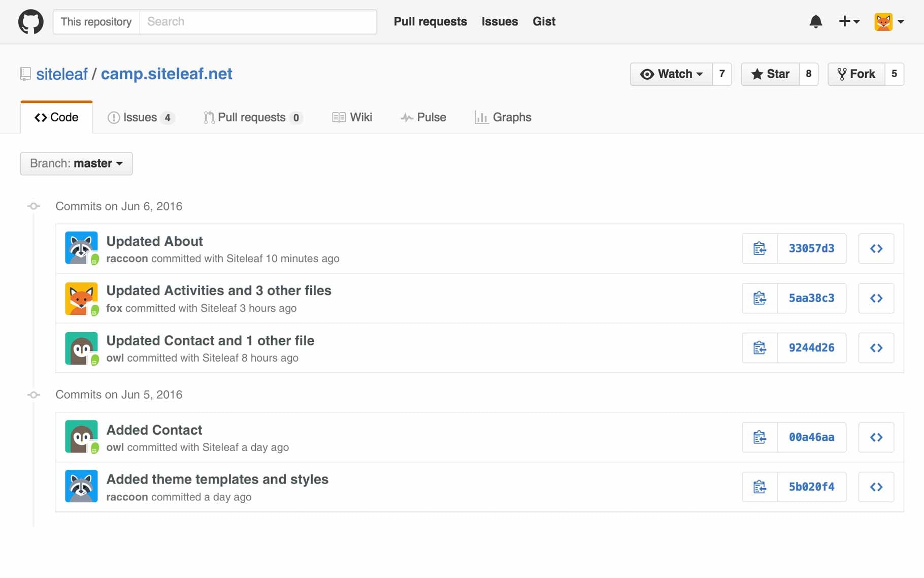924x578 pixels.
Task: Click the repository search field
Action: [258, 22]
